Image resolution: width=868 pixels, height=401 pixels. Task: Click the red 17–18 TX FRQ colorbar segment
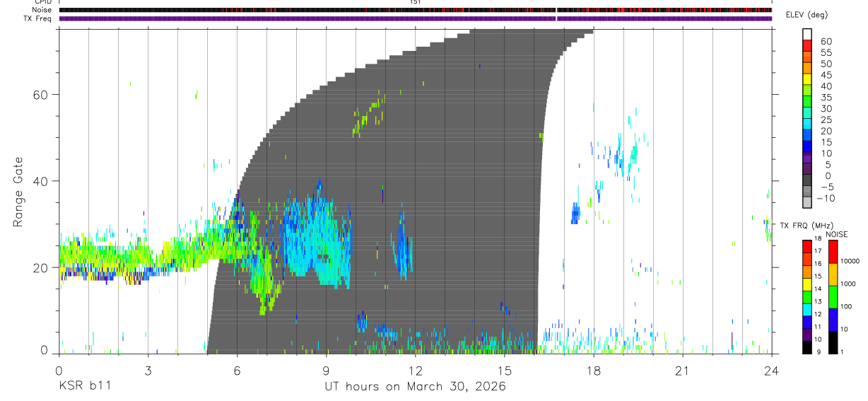[807, 247]
